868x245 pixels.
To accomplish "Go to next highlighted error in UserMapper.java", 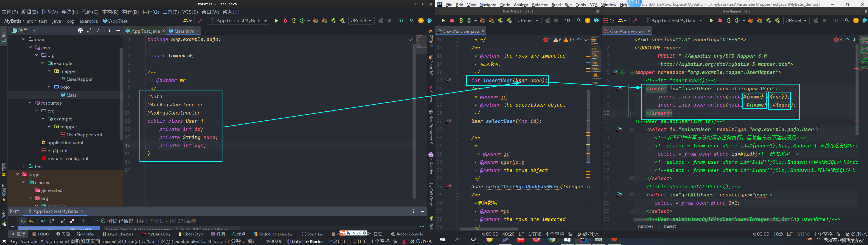I will pyautogui.click(x=586, y=40).
